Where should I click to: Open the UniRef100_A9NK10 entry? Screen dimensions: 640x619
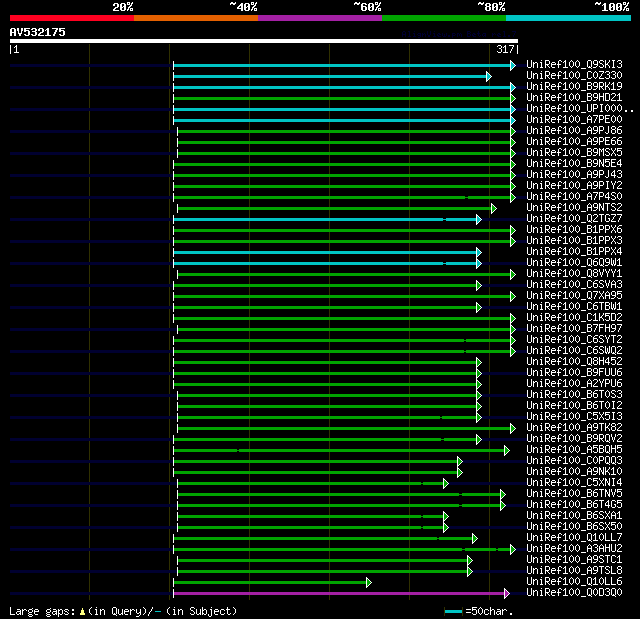pyautogui.click(x=574, y=472)
